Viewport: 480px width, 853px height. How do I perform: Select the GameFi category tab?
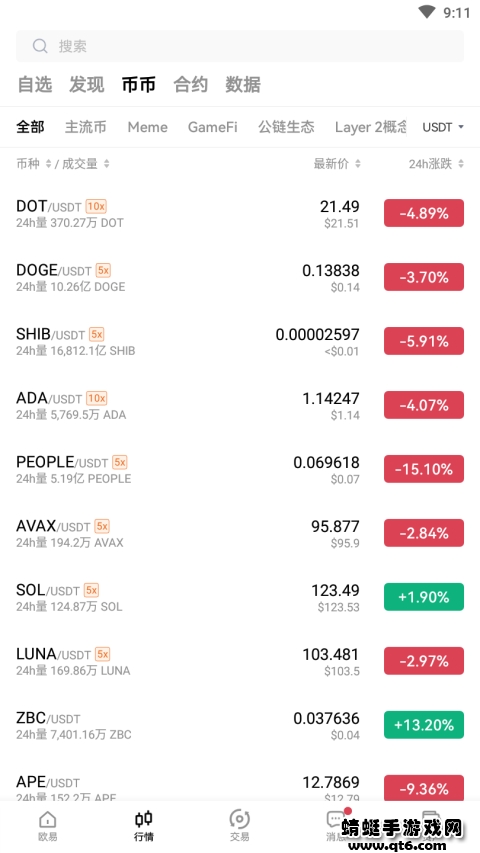[x=213, y=127]
